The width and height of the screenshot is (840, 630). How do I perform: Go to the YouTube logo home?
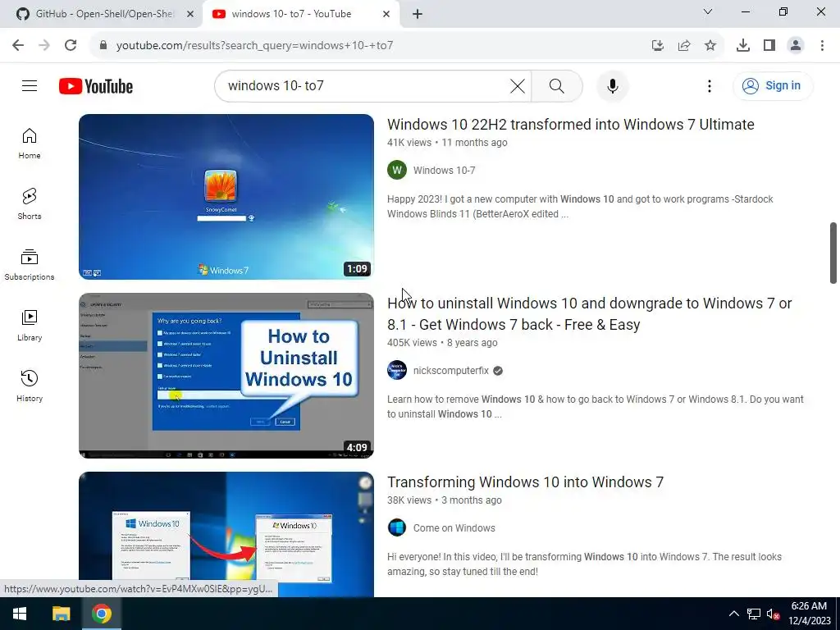tap(96, 86)
